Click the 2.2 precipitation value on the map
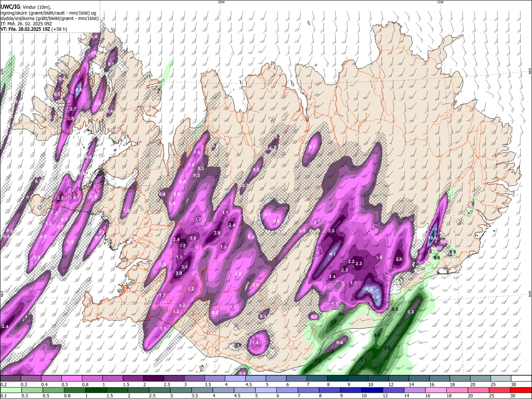Screen dimensions: 532x399 pos(351,261)
